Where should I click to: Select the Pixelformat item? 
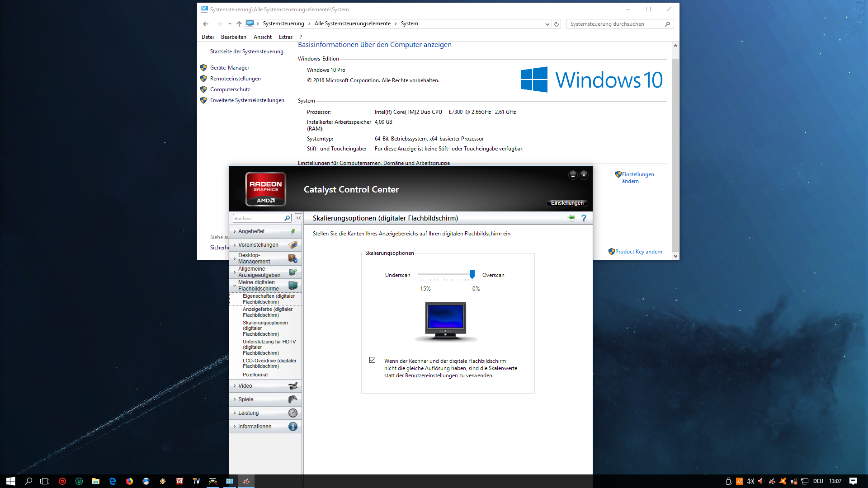255,375
